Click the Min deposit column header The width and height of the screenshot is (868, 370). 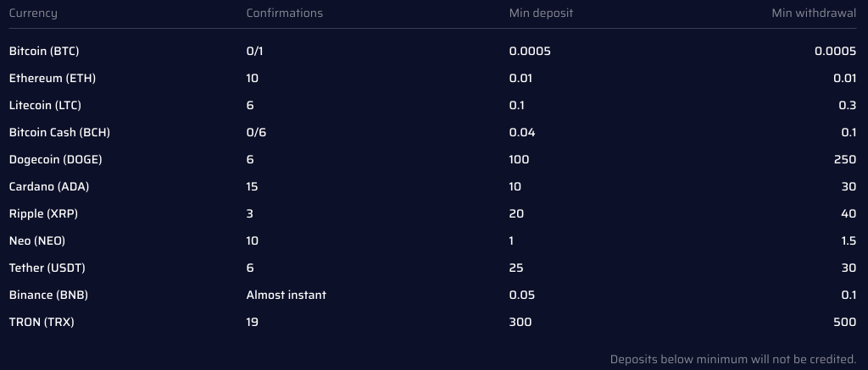click(541, 14)
